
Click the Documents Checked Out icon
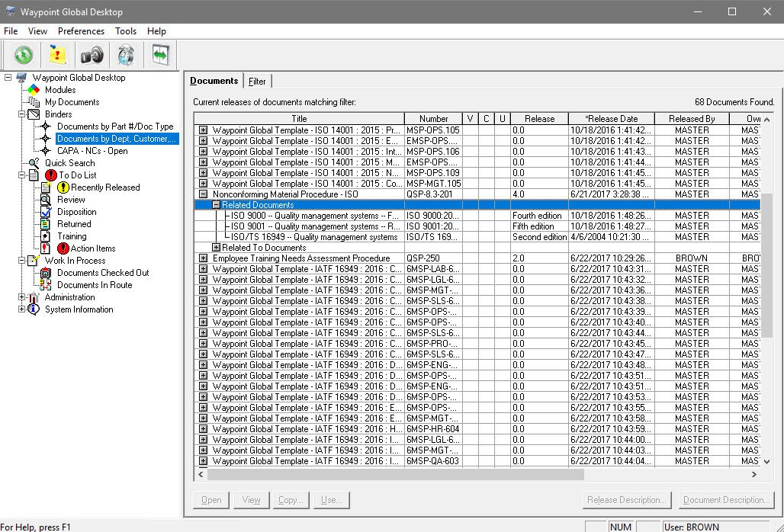pos(46,273)
